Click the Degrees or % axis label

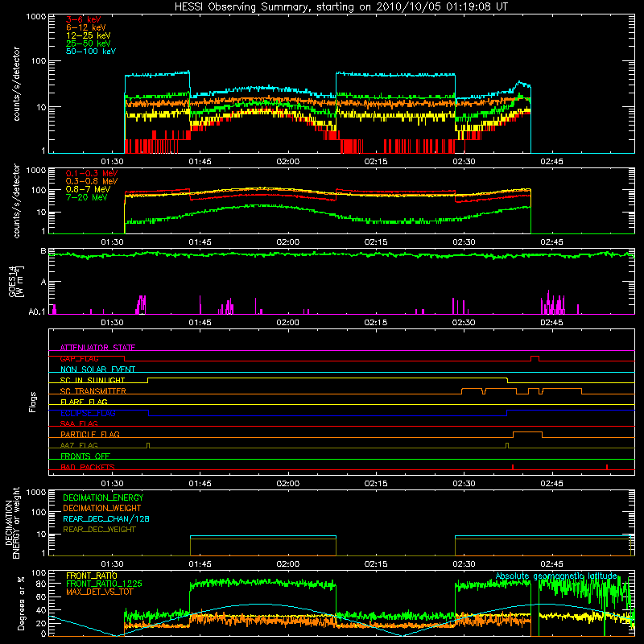click(21, 605)
